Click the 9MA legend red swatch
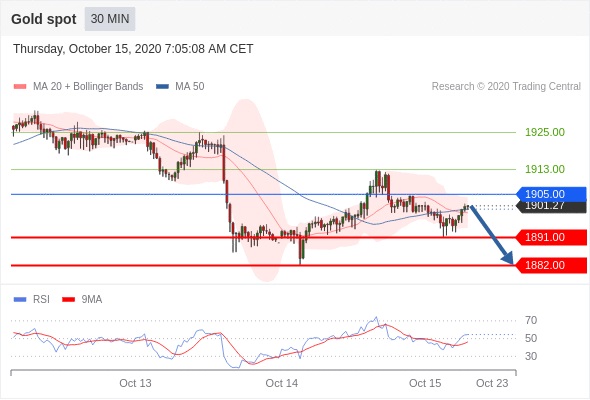 (68, 300)
